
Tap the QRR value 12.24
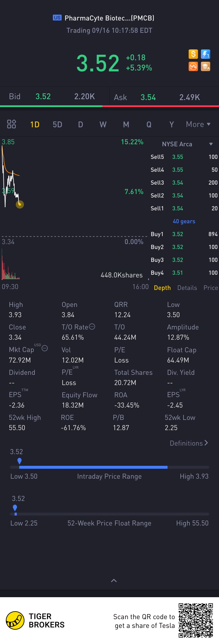pyautogui.click(x=122, y=315)
